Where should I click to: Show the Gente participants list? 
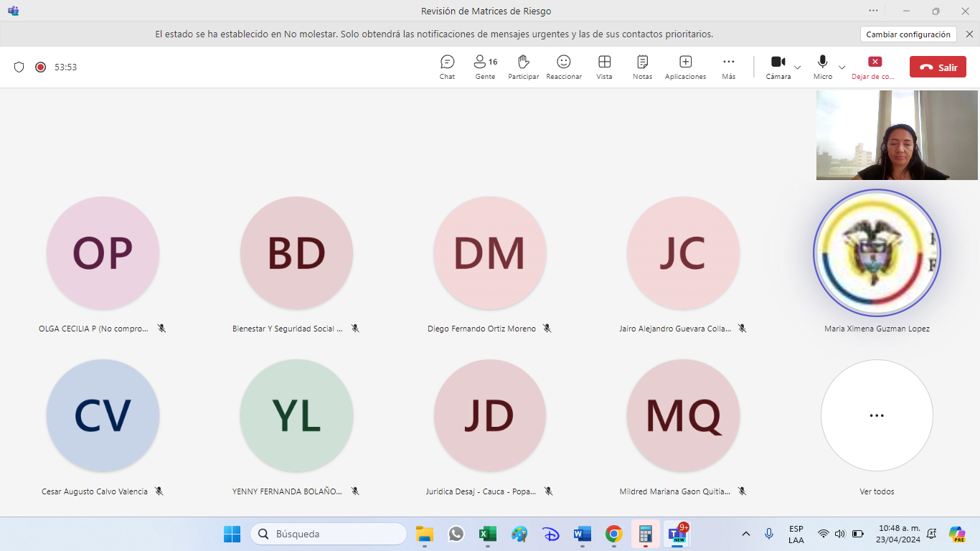(485, 67)
